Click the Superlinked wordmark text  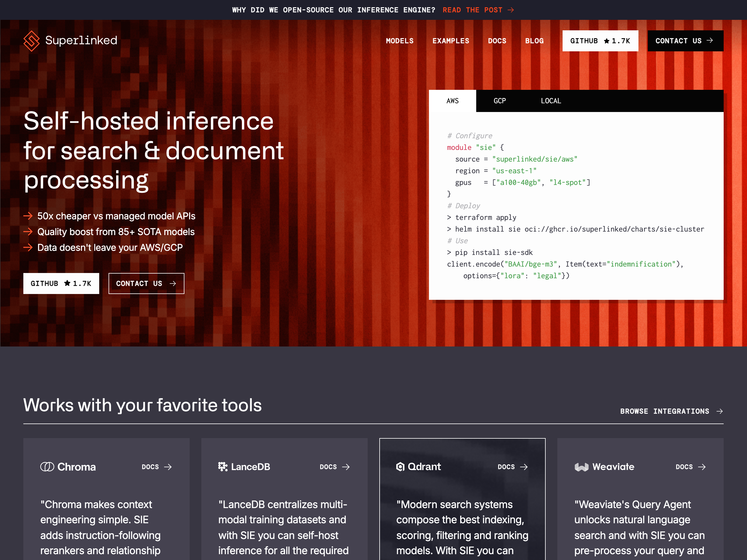pyautogui.click(x=81, y=41)
